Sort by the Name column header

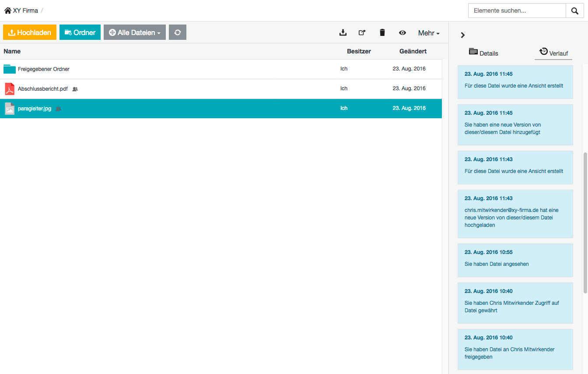point(12,51)
